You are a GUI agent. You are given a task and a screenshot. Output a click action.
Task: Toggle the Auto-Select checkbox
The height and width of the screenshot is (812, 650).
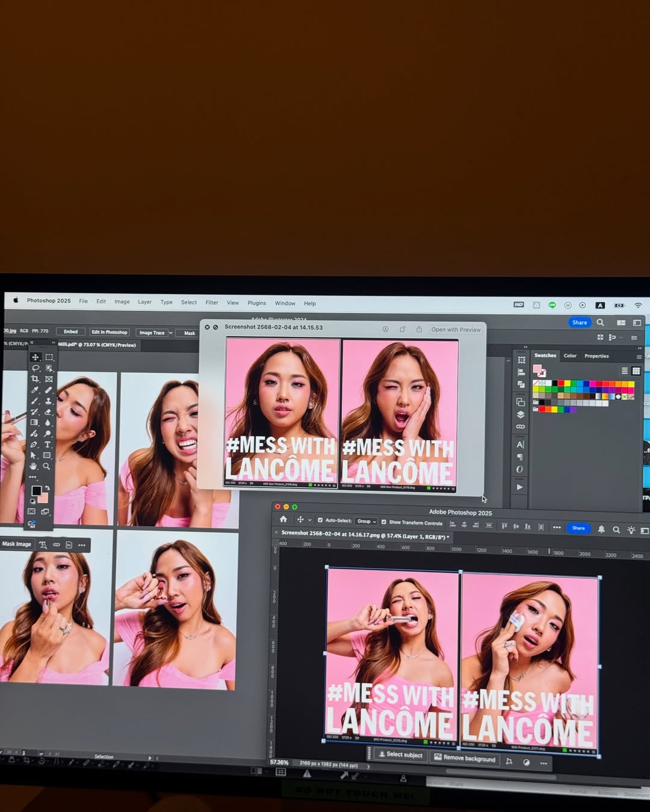pyautogui.click(x=320, y=521)
